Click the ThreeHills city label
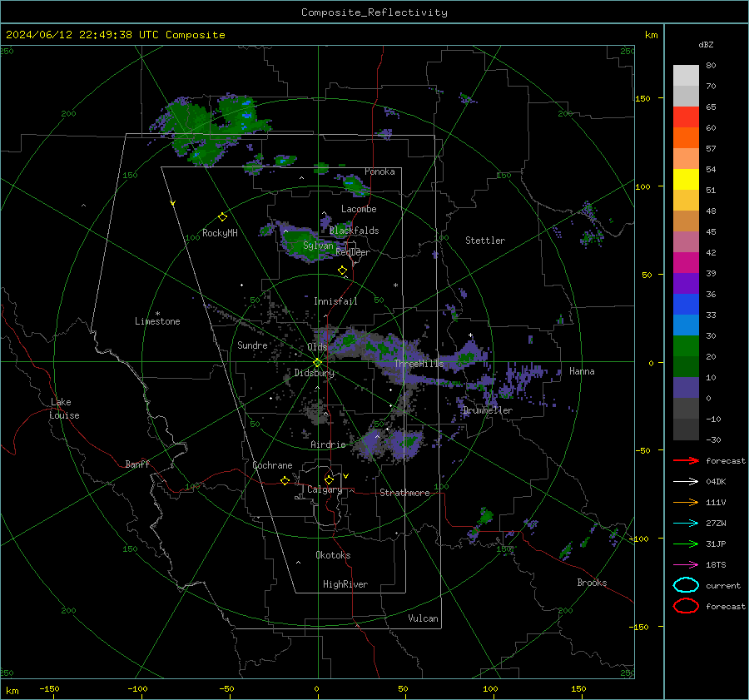The height and width of the screenshot is (700, 749). pyautogui.click(x=419, y=364)
